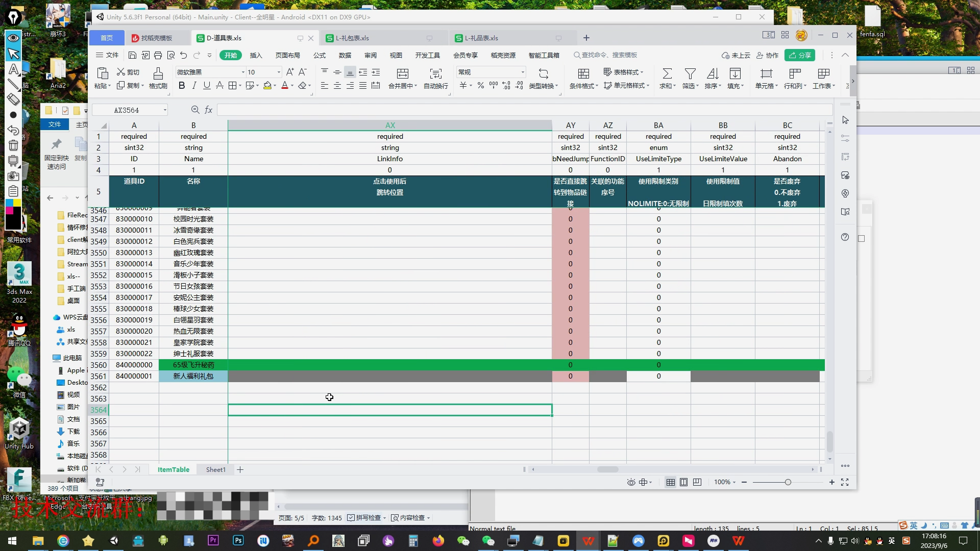This screenshot has width=980, height=551.
Task: Click the zoom slider handle
Action: coord(788,482)
